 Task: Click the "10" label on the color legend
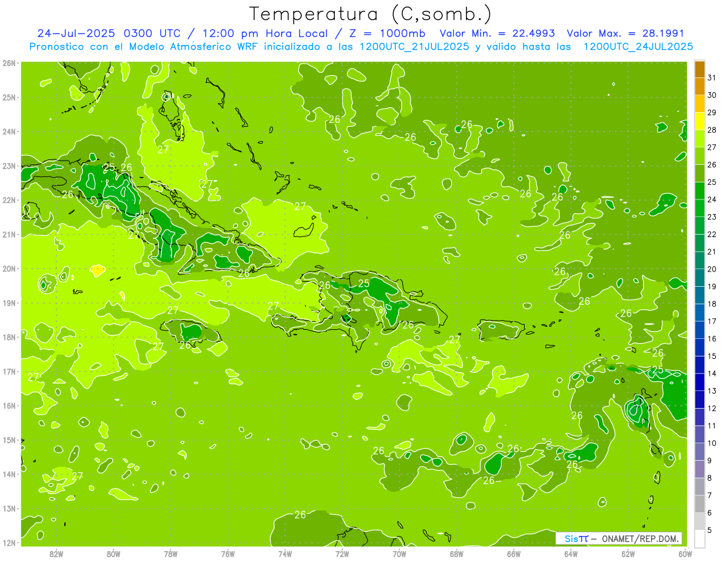[712, 443]
